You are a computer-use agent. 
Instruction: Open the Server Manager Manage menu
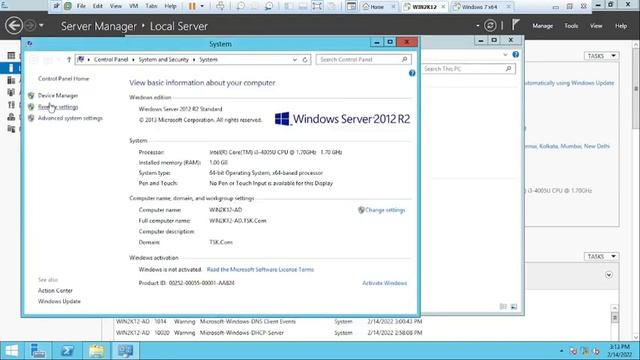[542, 26]
